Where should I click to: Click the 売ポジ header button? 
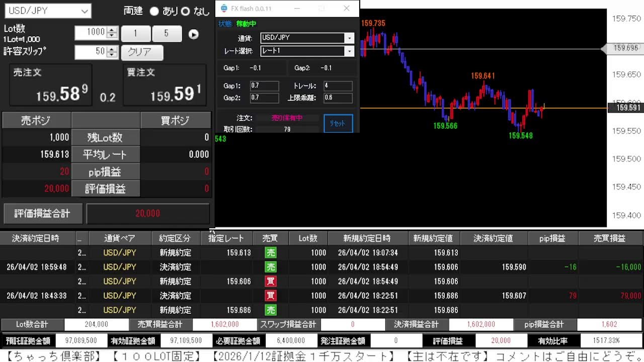point(36,120)
